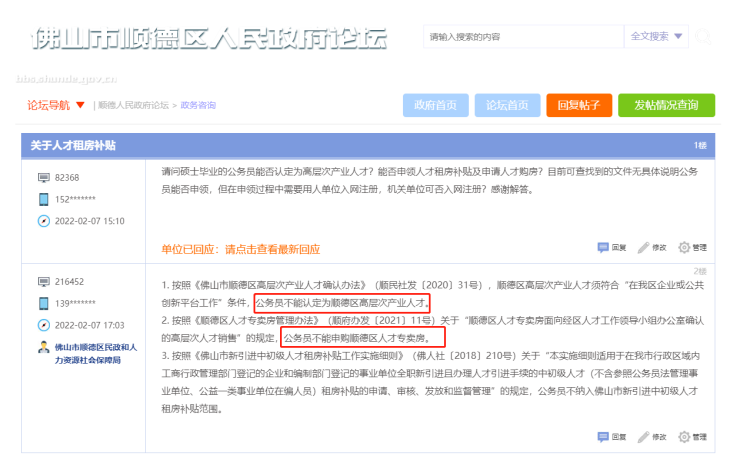Click the 管理 gear icon on floor 2 post

click(684, 437)
